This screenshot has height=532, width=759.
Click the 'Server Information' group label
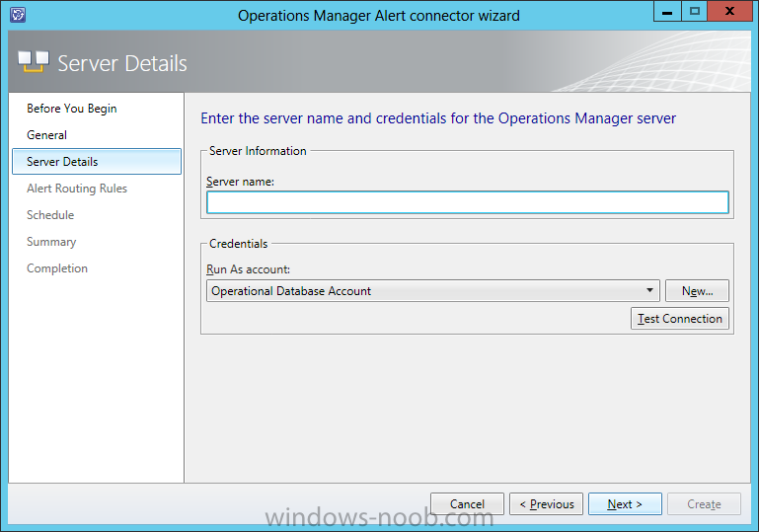(x=258, y=151)
